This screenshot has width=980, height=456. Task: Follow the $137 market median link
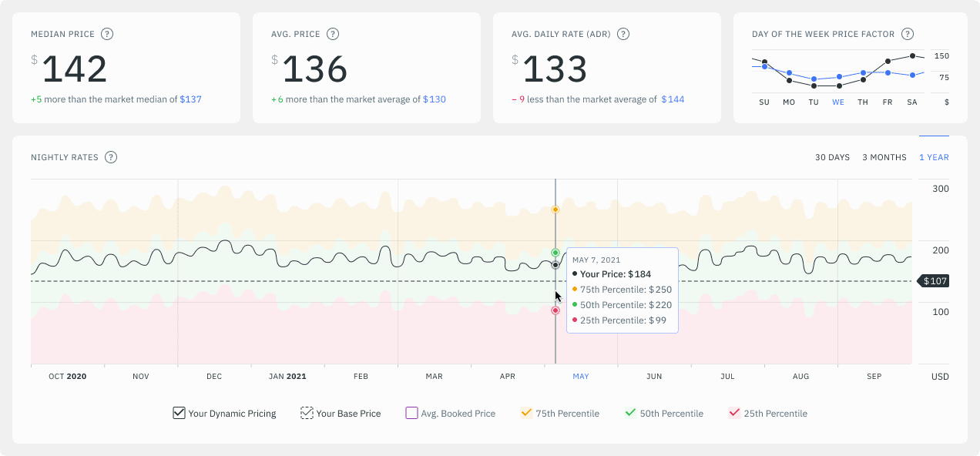[190, 99]
